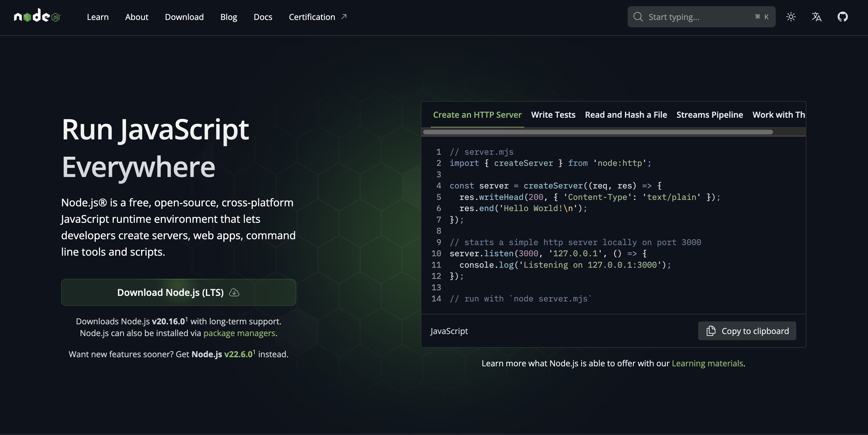Toggle the light/dark theme sun icon

tap(791, 16)
